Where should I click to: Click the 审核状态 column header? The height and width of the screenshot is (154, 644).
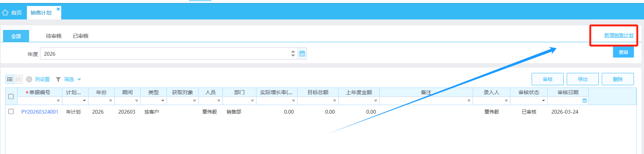pyautogui.click(x=529, y=92)
